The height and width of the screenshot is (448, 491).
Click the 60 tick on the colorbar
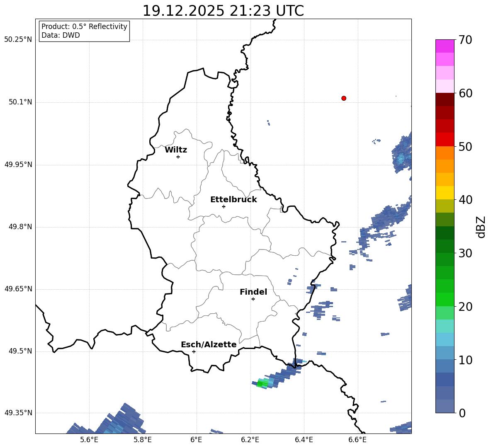(465, 93)
